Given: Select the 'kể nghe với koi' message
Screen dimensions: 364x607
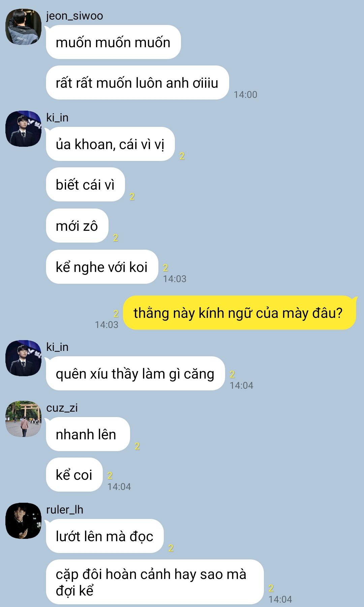Looking at the screenshot, I should pos(102,267).
